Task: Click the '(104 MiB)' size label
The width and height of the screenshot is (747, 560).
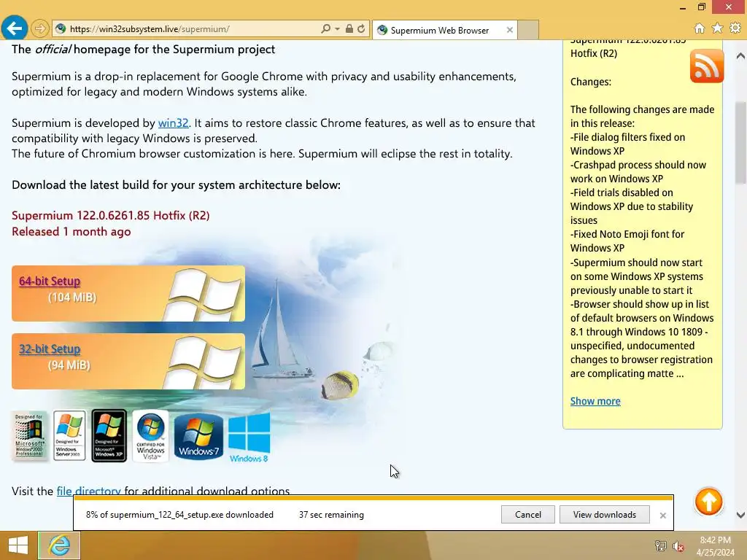Action: coord(72,297)
